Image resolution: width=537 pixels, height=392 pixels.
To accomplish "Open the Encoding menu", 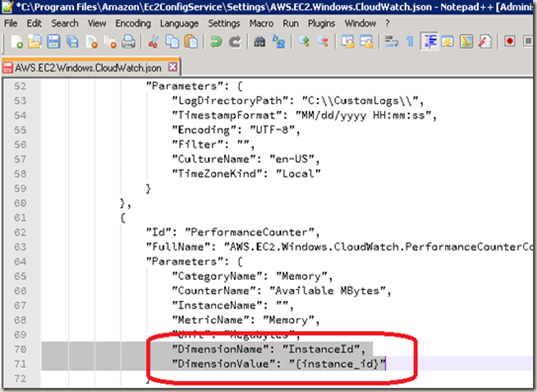I will click(133, 23).
